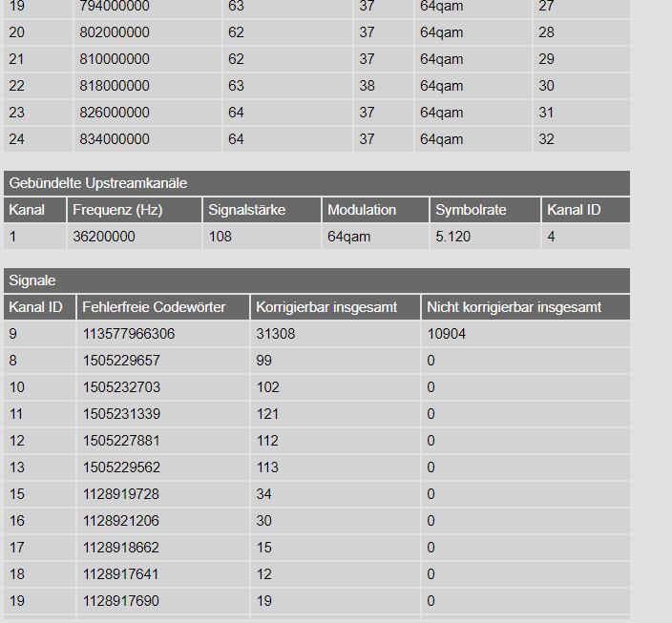Screen dimensions: 672x623
Task: Select uncorrectable value 10904
Action: coord(446,334)
